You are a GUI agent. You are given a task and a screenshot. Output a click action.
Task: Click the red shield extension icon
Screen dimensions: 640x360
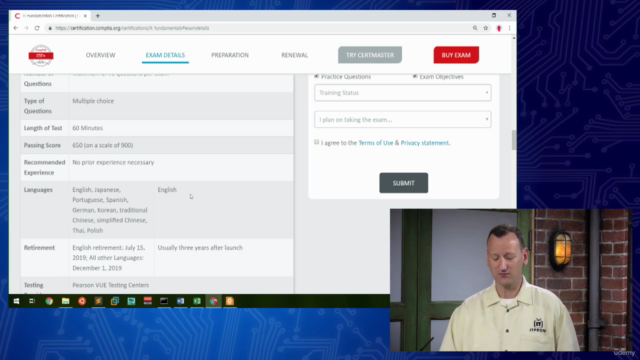pyautogui.click(x=499, y=28)
